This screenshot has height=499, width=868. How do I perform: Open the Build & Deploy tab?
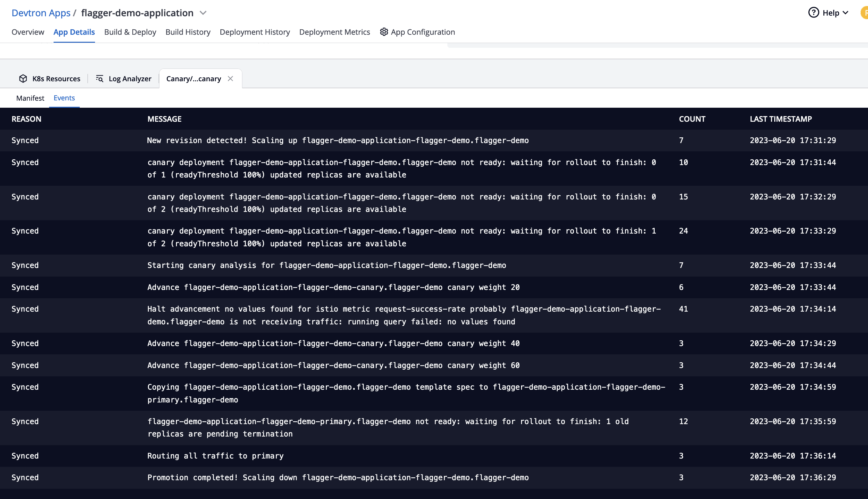pyautogui.click(x=130, y=32)
